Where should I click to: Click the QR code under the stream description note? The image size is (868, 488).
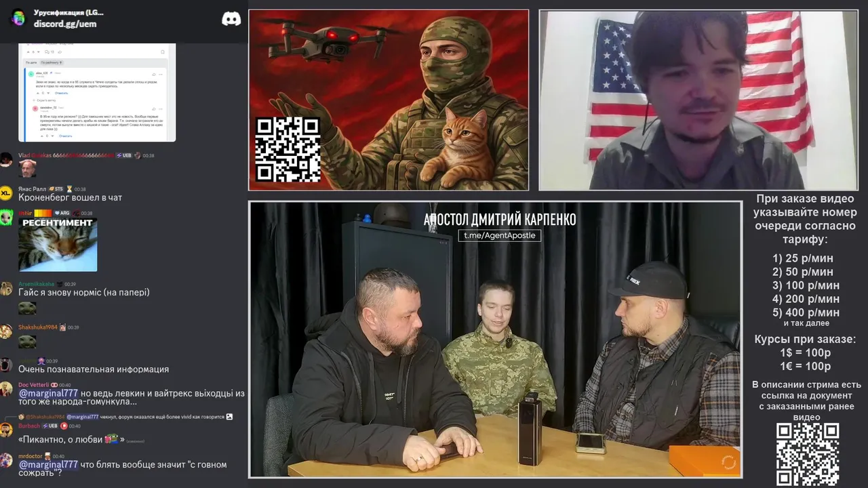click(808, 454)
